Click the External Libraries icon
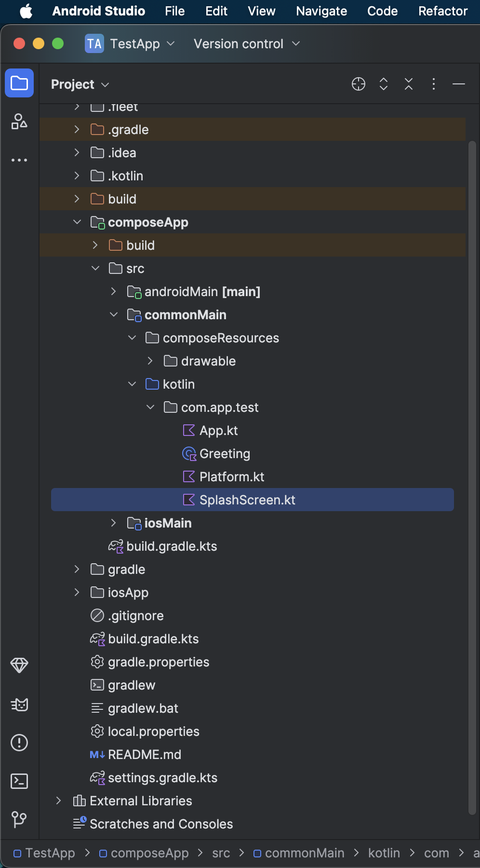 [79, 800]
